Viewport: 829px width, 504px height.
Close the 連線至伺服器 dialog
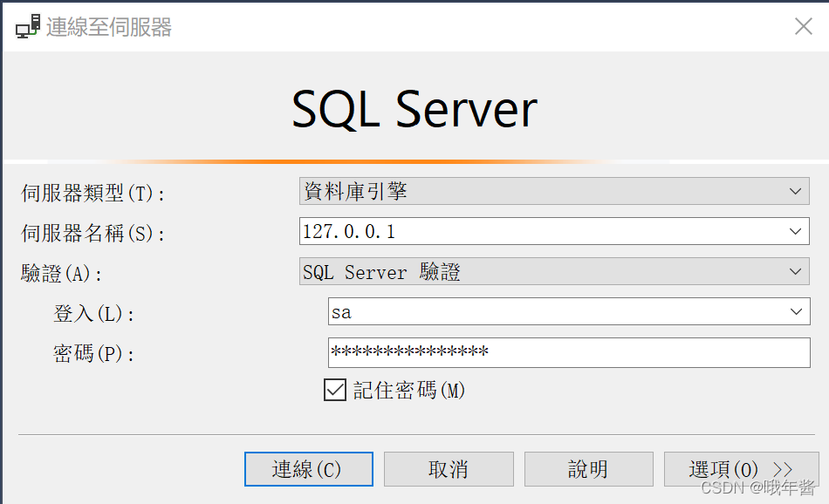tap(803, 26)
